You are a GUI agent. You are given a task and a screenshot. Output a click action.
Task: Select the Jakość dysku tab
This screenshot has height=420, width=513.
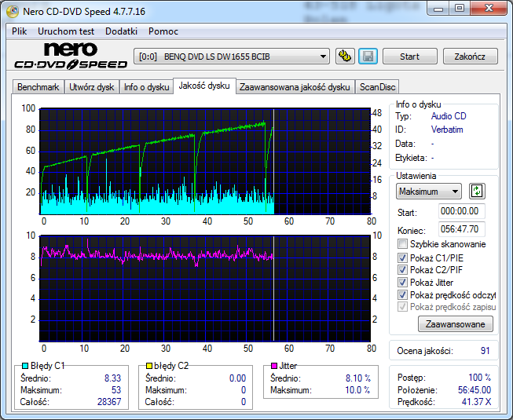(x=204, y=86)
